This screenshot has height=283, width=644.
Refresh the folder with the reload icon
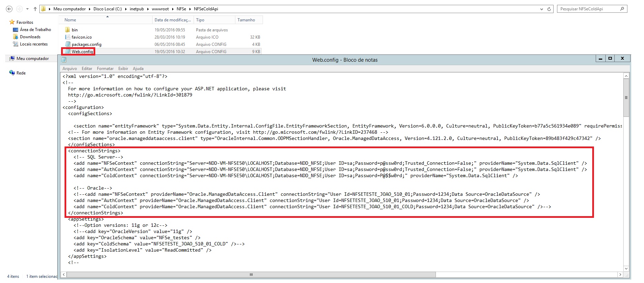(x=549, y=9)
